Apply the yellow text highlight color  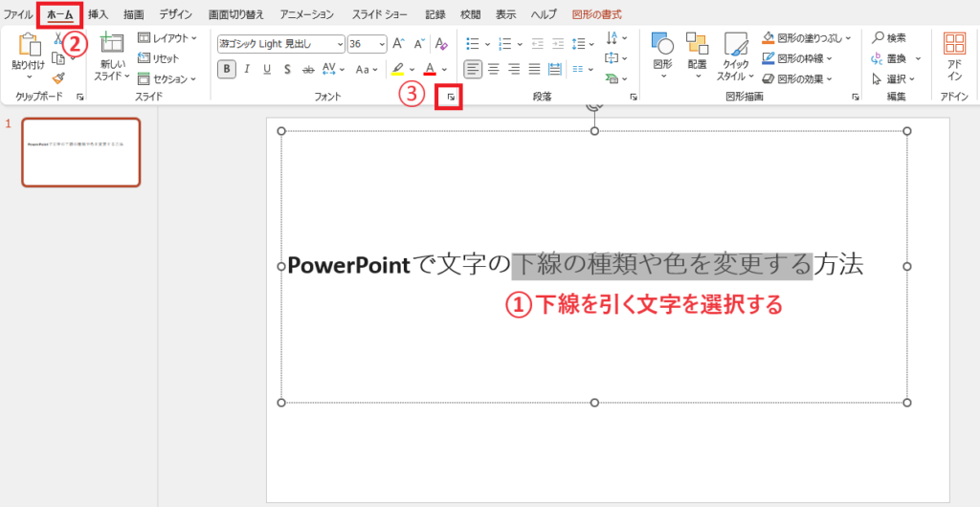click(x=397, y=69)
